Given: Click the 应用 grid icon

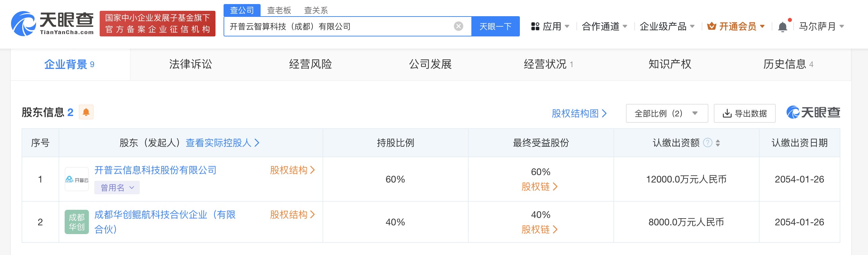Looking at the screenshot, I should click(x=535, y=26).
